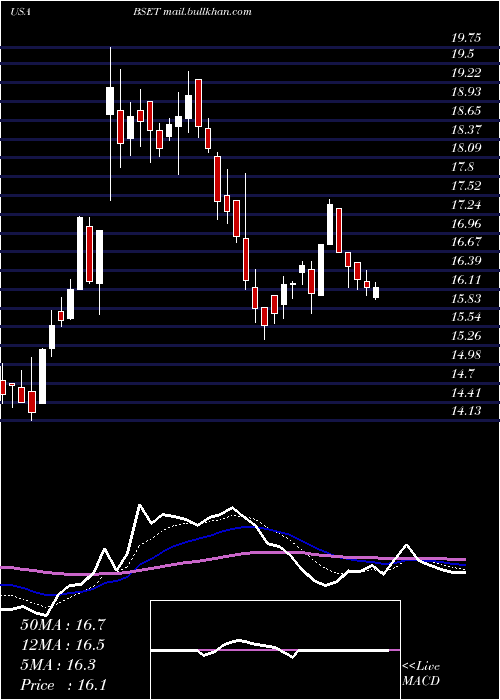Select the 14.41 price axis label
Screen dimensions: 500x700
pyautogui.click(x=466, y=393)
